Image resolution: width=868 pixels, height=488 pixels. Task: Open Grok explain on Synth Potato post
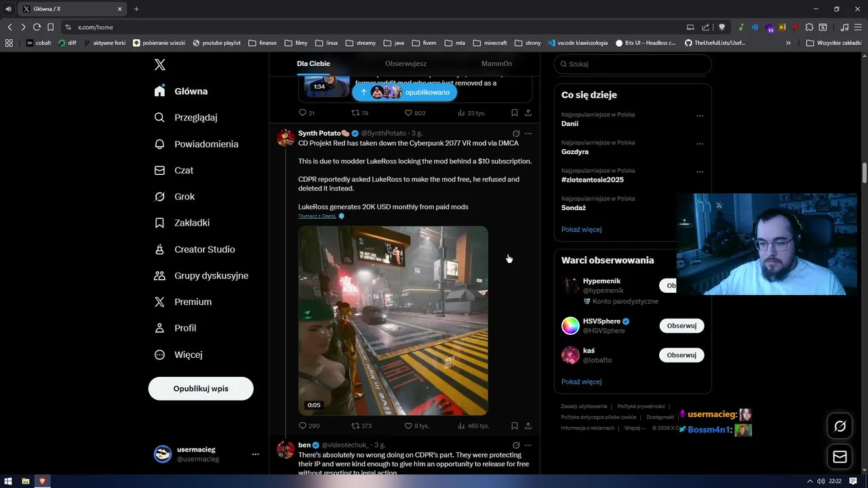click(x=516, y=134)
